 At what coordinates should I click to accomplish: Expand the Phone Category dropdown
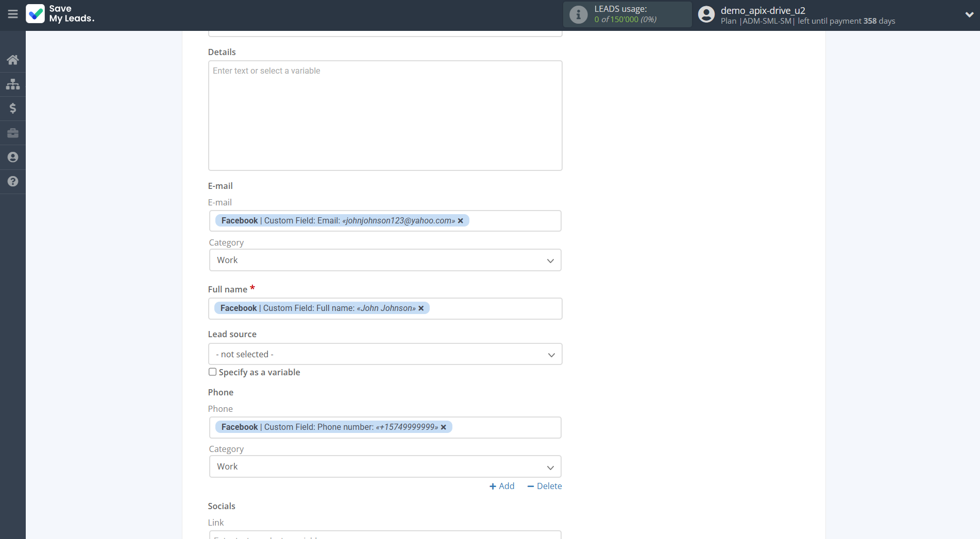click(385, 467)
